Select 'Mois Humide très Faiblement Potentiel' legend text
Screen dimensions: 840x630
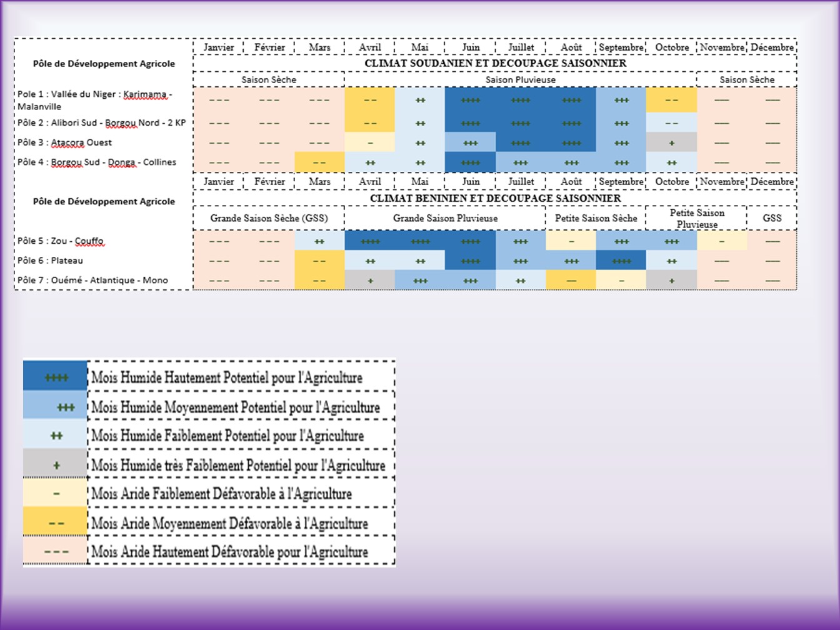pos(238,466)
